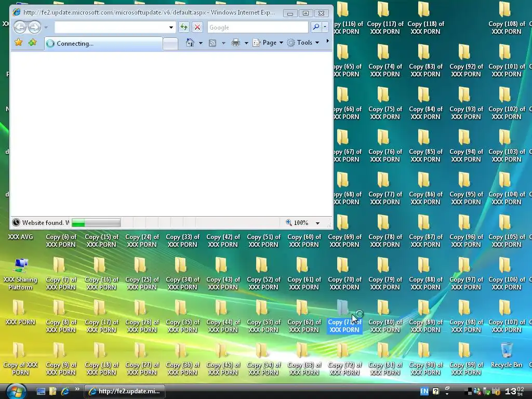The image size is (532, 399).
Task: Select the Recycle Bin desktop icon
Action: point(507,355)
